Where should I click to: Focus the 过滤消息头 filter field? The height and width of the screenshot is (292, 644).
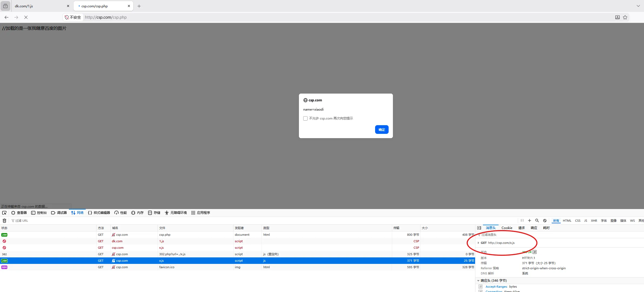coord(559,235)
